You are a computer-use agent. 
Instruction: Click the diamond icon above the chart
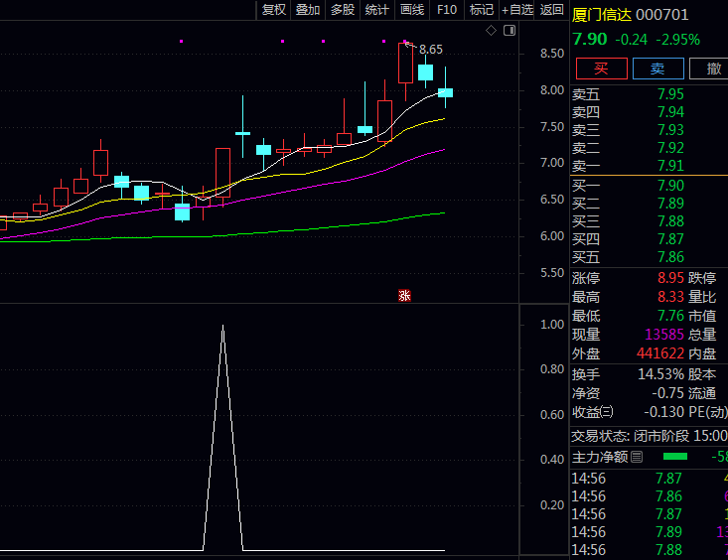click(x=491, y=31)
